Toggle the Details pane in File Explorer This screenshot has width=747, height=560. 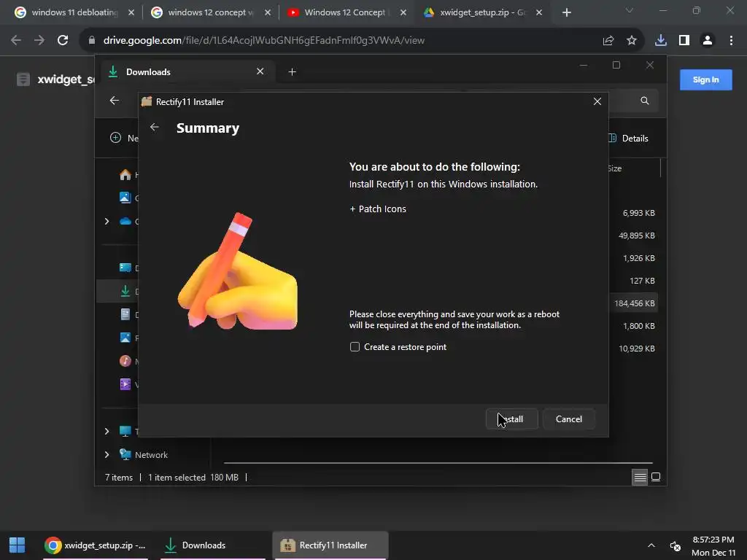tap(629, 138)
